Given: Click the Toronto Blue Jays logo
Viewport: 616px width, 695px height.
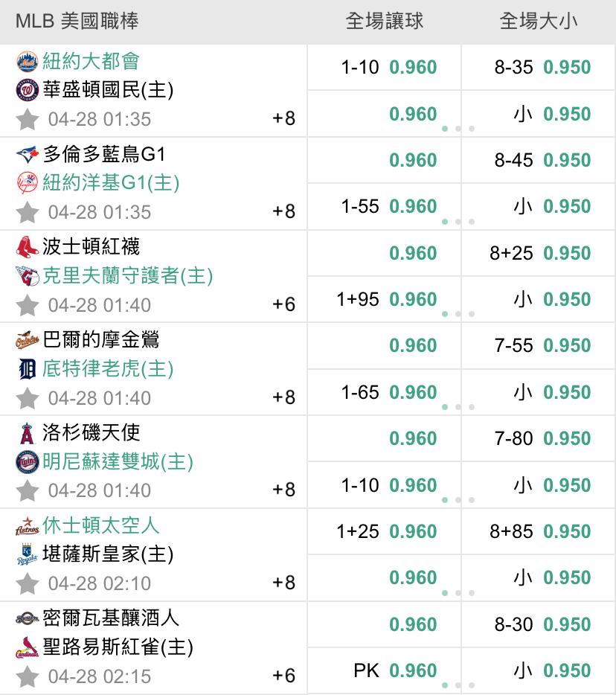Looking at the screenshot, I should pos(27,154).
